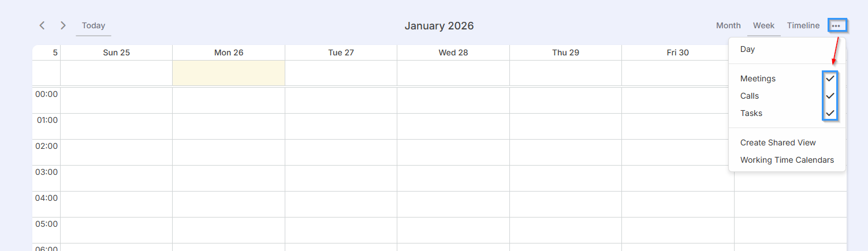
Task: Click the 04:00 slot on Wed 28
Action: click(453, 204)
